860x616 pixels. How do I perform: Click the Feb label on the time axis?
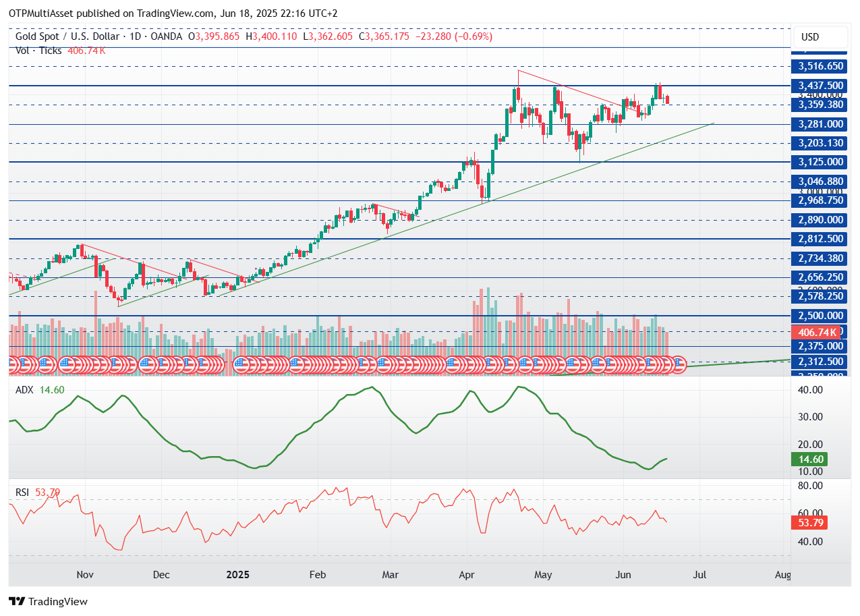[317, 576]
